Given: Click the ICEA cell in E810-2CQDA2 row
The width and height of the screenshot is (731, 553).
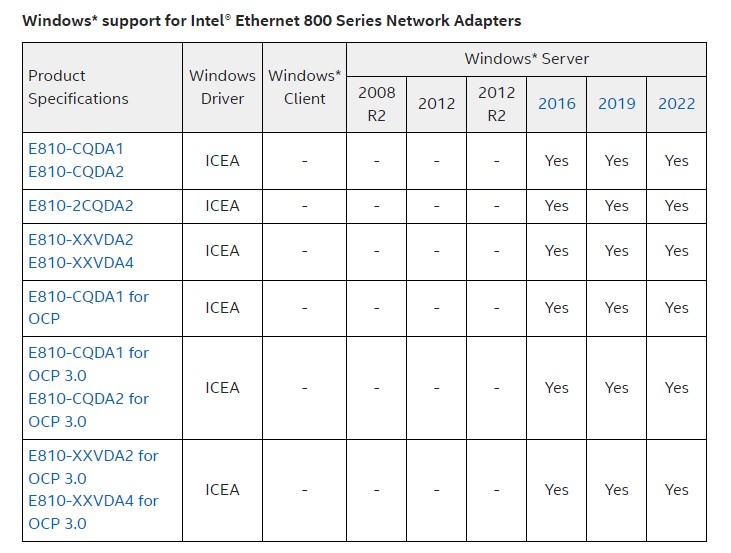Looking at the screenshot, I should pyautogui.click(x=222, y=206).
